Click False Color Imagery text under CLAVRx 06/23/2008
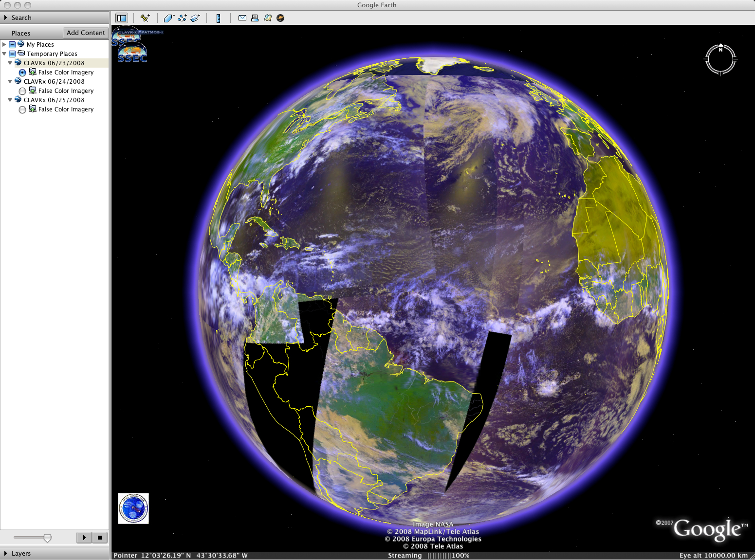This screenshot has width=755, height=560. click(x=66, y=72)
